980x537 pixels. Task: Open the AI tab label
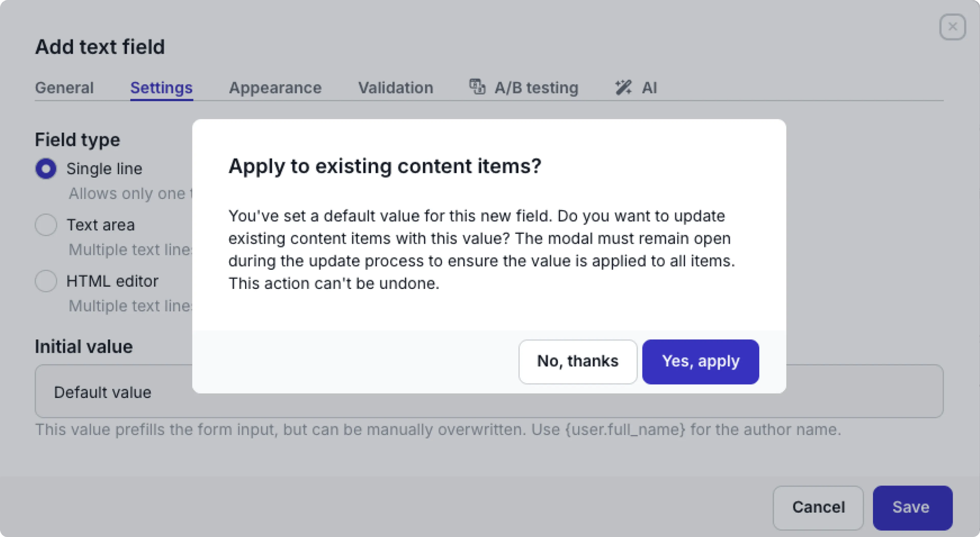pyautogui.click(x=650, y=88)
